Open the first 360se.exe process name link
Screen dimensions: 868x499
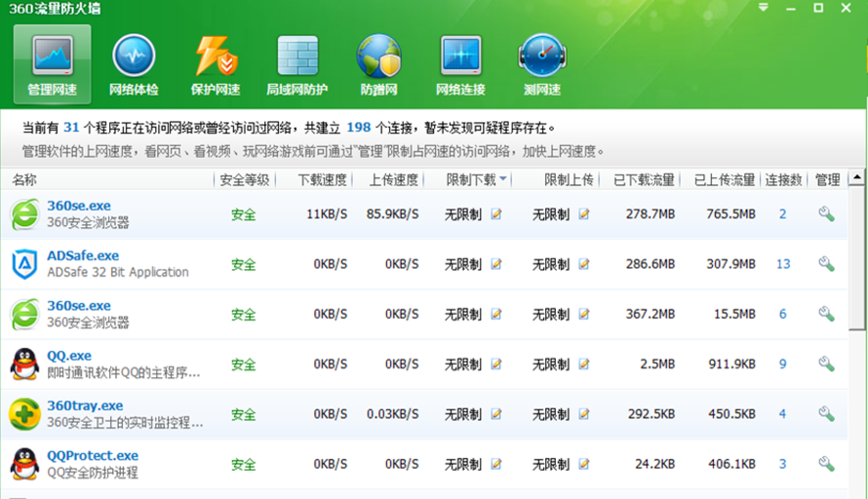point(79,206)
